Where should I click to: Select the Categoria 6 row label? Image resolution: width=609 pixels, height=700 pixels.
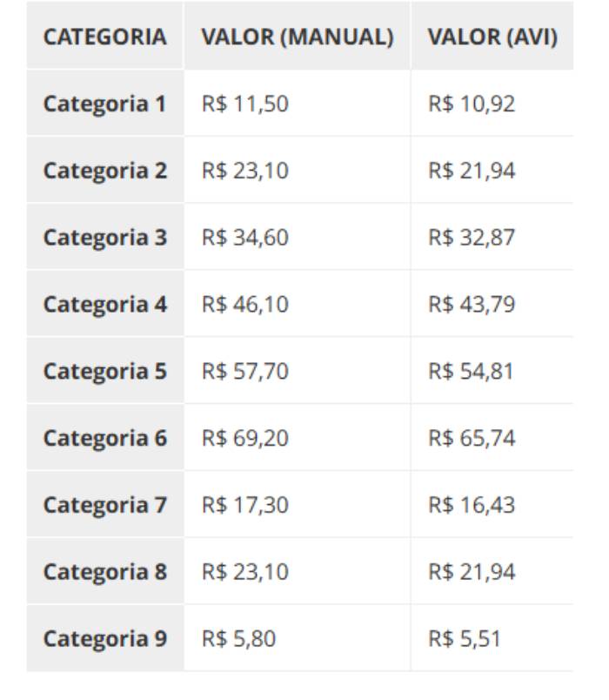pyautogui.click(x=105, y=439)
